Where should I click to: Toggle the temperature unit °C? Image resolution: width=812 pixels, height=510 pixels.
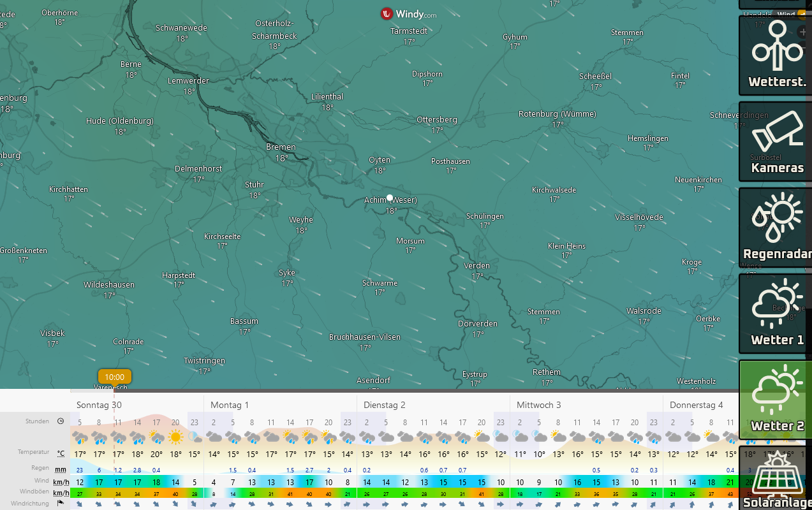tap(61, 454)
